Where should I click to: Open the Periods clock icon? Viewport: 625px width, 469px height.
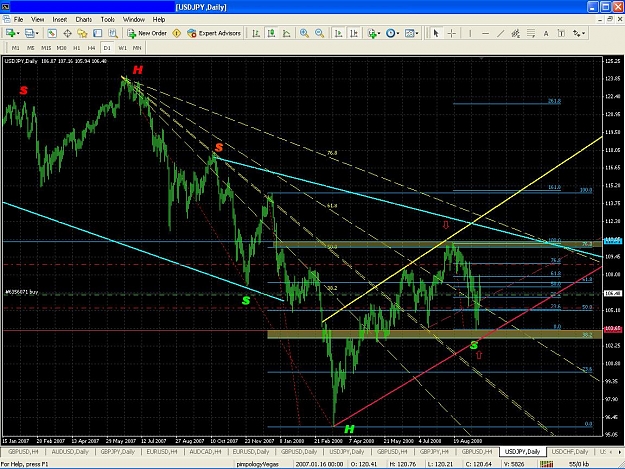tap(390, 33)
